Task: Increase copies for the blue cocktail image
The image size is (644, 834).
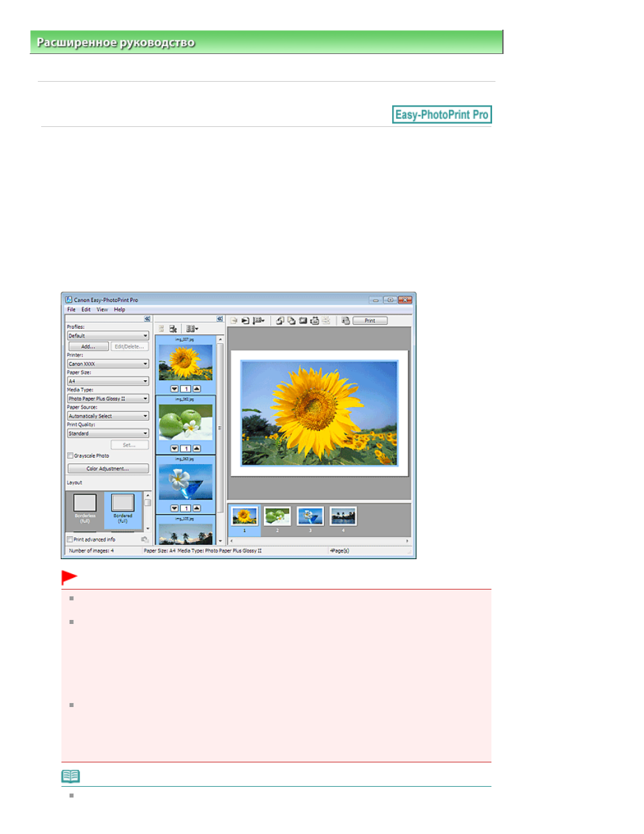Action: (196, 508)
